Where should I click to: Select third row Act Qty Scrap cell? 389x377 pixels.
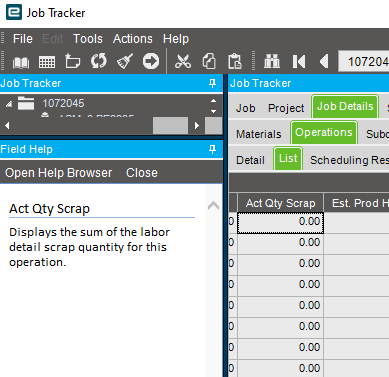280,265
